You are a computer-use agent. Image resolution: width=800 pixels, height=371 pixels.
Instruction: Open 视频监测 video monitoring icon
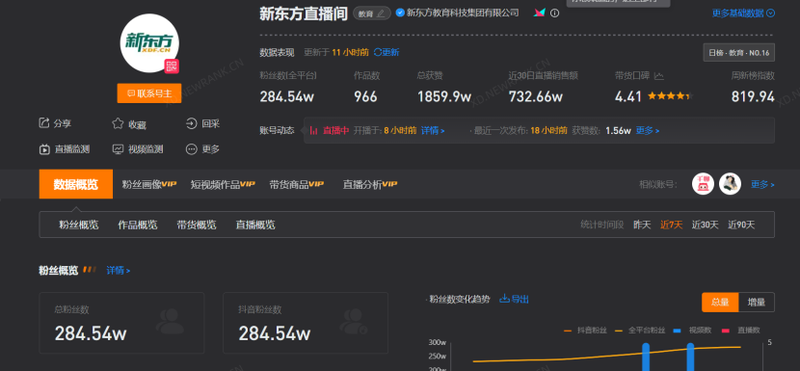click(x=118, y=149)
